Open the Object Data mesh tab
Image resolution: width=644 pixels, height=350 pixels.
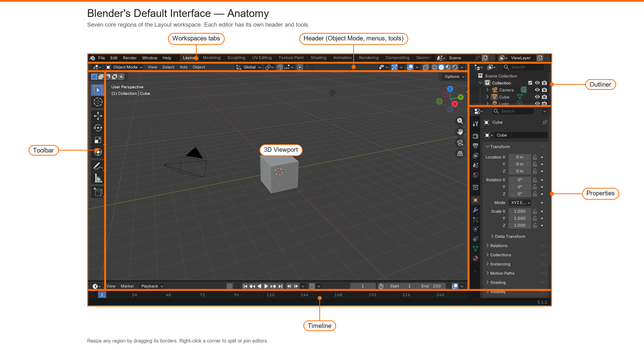(x=475, y=249)
